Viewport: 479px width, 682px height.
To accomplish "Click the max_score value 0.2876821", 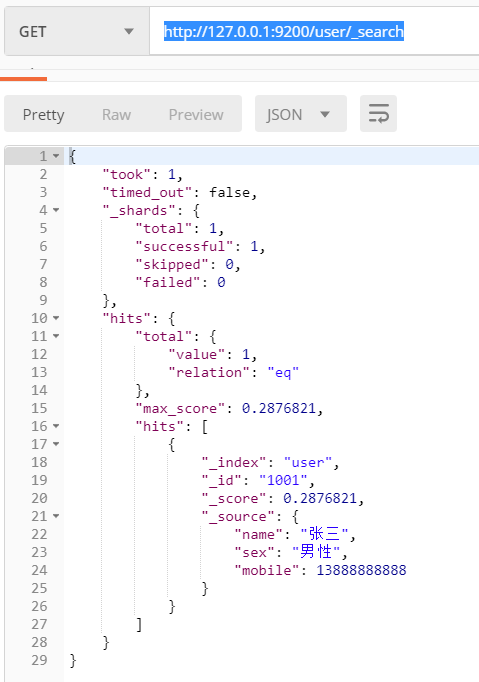I will pos(278,408).
